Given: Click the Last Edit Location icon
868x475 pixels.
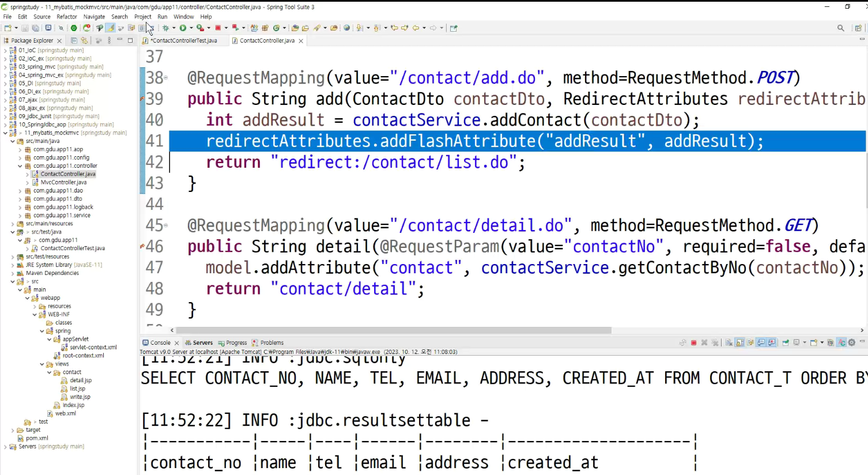Looking at the screenshot, I should tap(394, 28).
